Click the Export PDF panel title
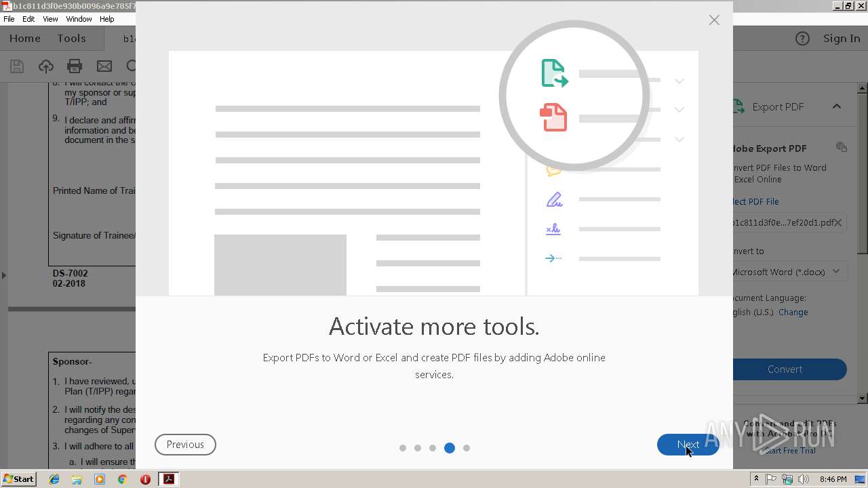 (778, 107)
